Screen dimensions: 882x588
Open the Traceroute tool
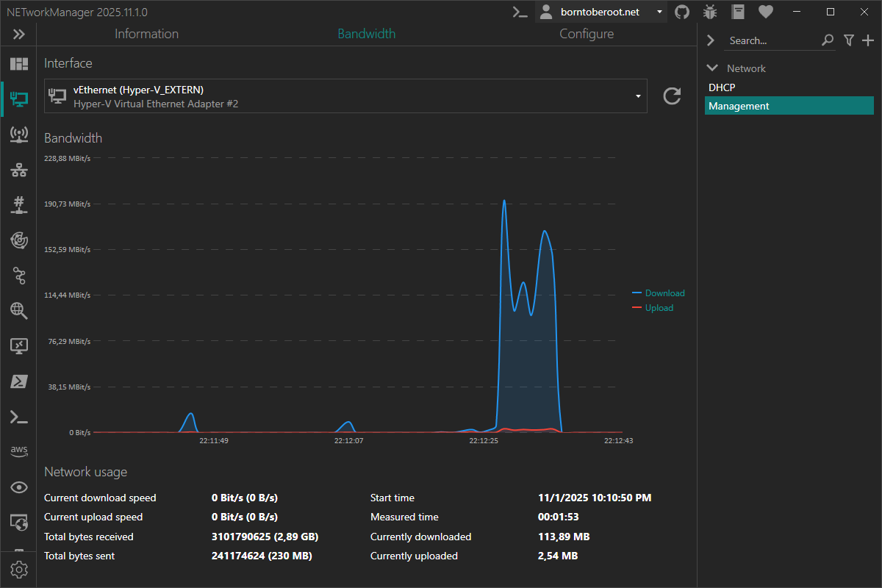[18, 276]
